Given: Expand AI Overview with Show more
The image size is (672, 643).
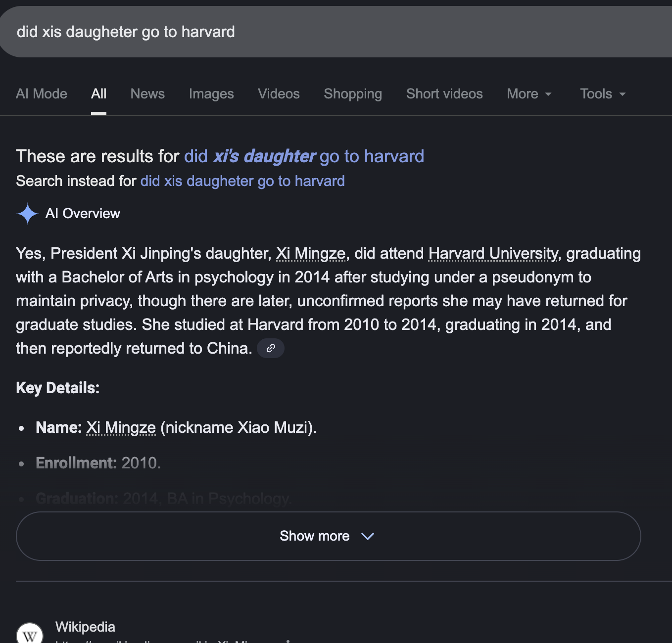Looking at the screenshot, I should (x=328, y=536).
